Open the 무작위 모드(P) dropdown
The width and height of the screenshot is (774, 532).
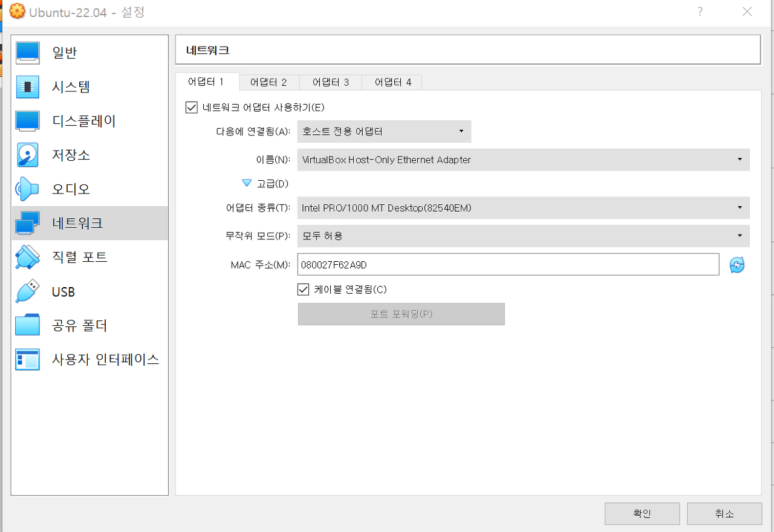[x=523, y=236]
